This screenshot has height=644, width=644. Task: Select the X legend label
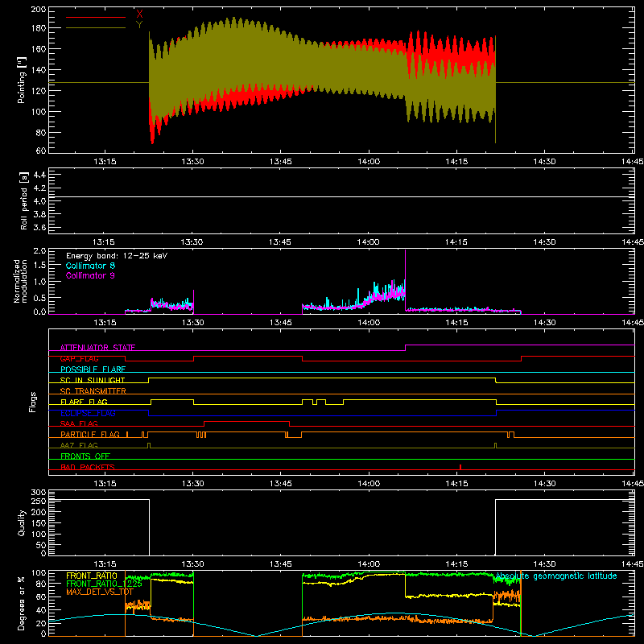click(139, 14)
